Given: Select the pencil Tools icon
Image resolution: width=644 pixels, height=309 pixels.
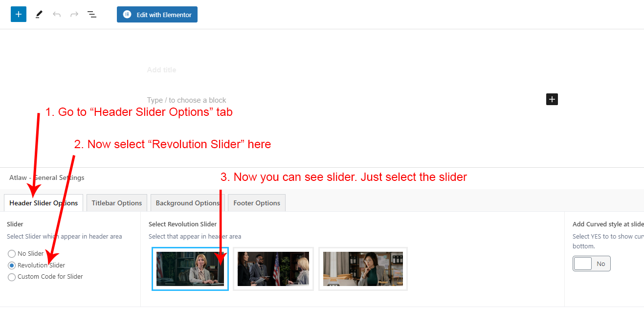Looking at the screenshot, I should [x=39, y=15].
